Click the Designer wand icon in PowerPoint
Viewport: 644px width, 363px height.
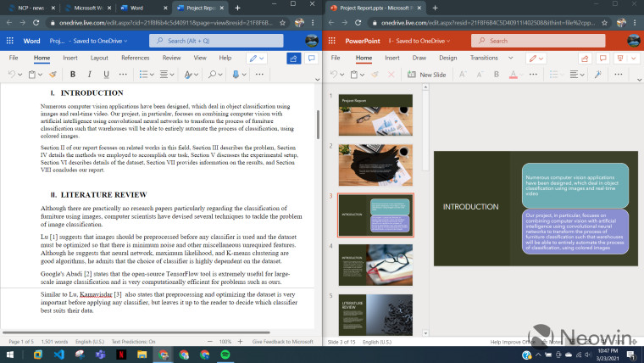pos(598,75)
